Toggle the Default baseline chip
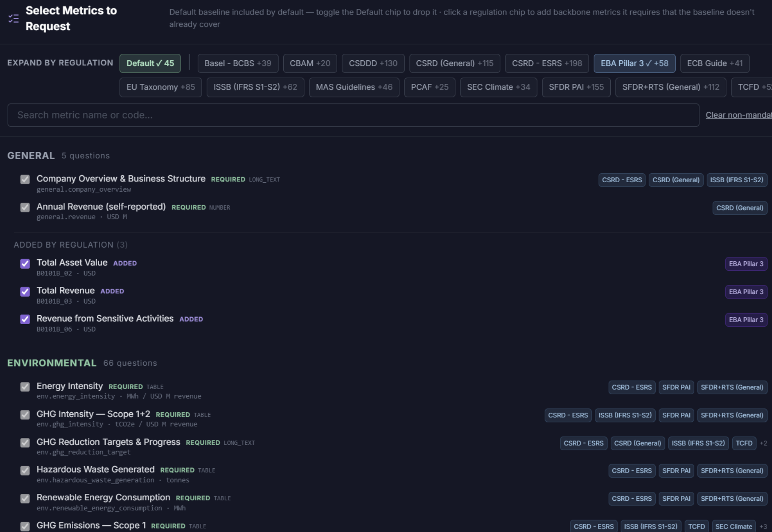The image size is (772, 532). [150, 63]
